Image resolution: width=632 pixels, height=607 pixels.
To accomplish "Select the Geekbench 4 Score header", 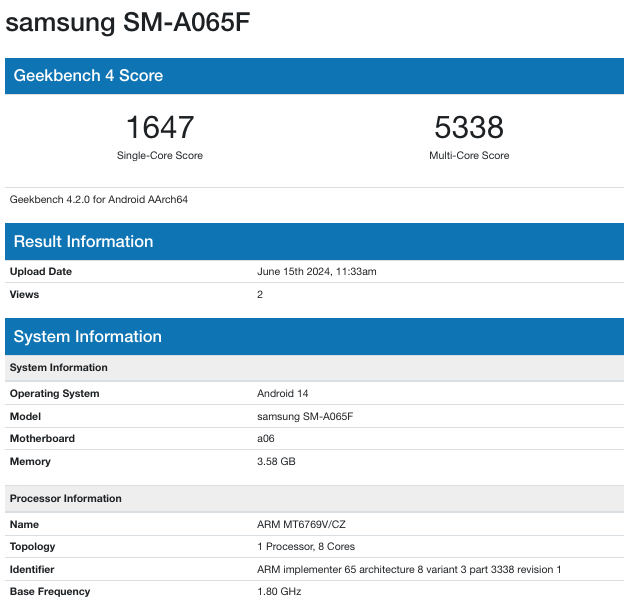I will click(x=88, y=76).
